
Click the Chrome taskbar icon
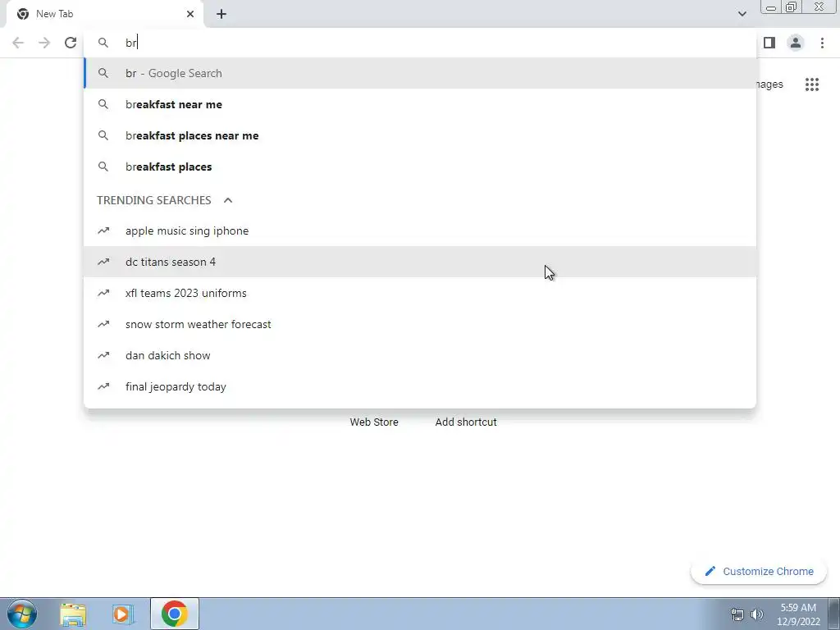click(174, 614)
